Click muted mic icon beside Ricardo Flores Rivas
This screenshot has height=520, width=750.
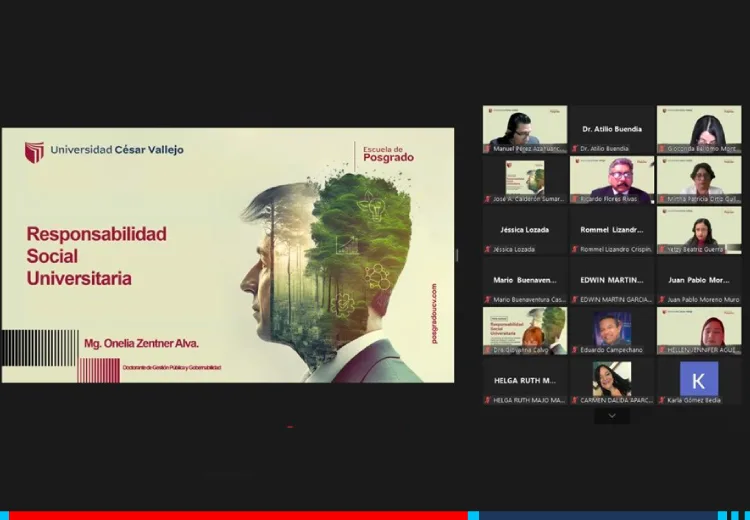574,199
